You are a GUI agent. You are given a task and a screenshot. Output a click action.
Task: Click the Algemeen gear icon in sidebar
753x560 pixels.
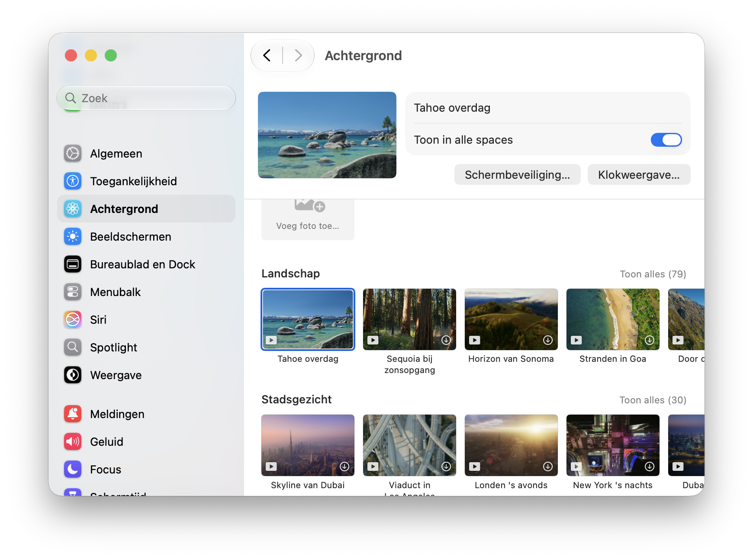(x=73, y=154)
